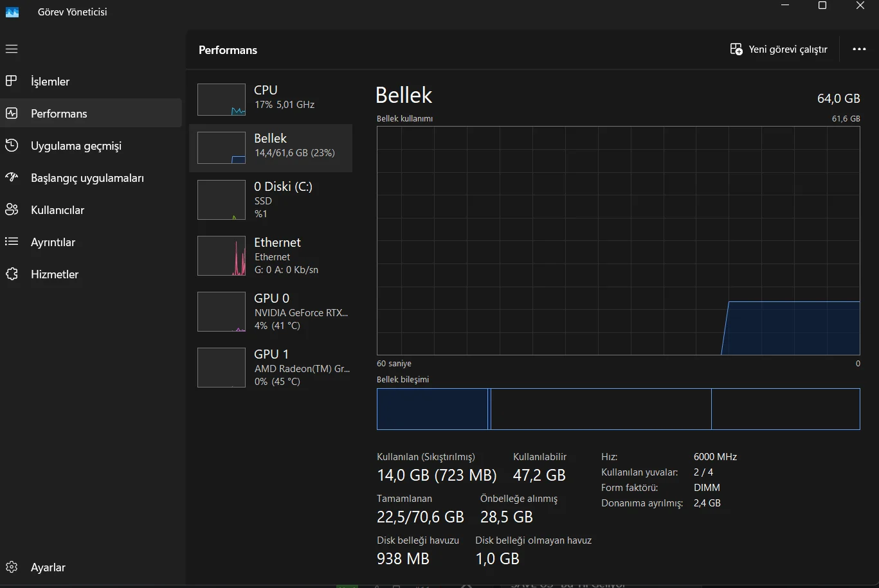
Task: Open the three-dot more options menu
Action: pos(859,49)
